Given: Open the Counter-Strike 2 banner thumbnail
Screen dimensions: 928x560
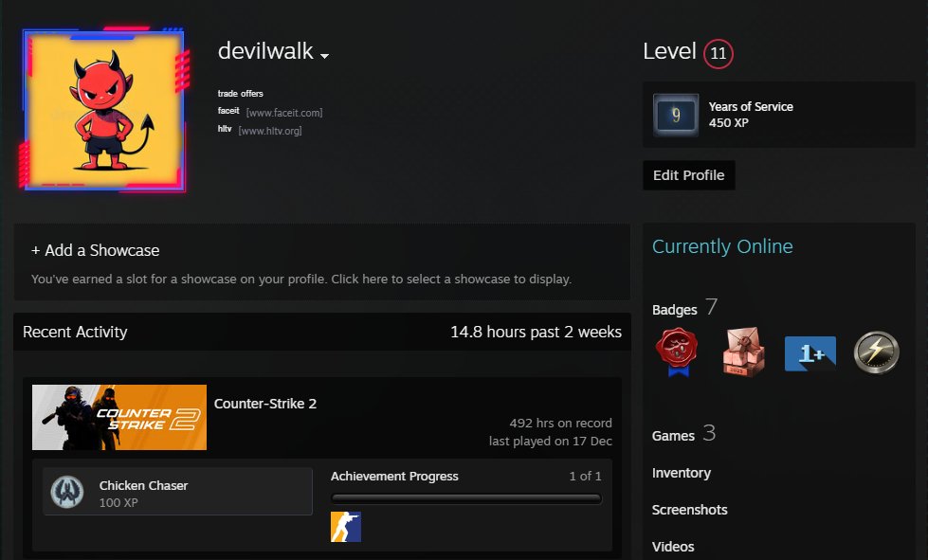Looking at the screenshot, I should click(x=118, y=417).
